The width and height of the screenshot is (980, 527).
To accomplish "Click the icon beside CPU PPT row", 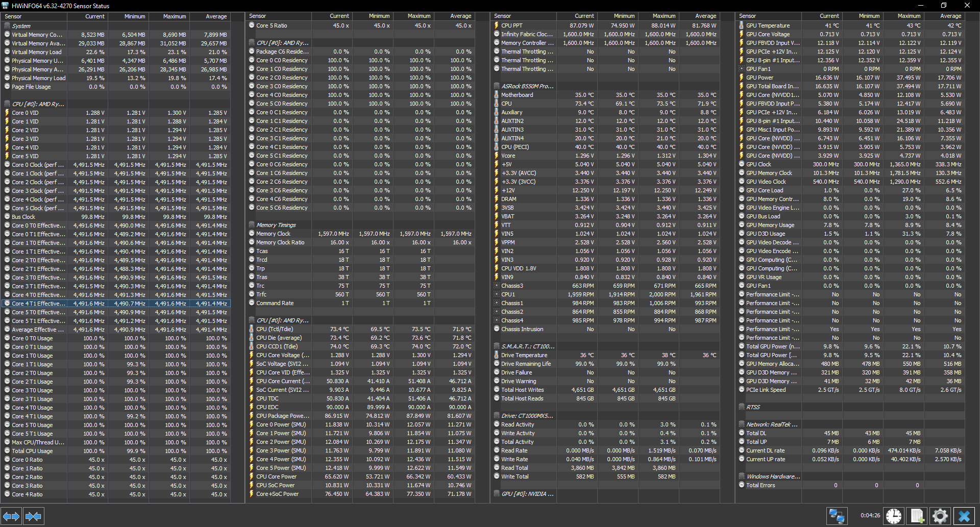I will tap(496, 26).
